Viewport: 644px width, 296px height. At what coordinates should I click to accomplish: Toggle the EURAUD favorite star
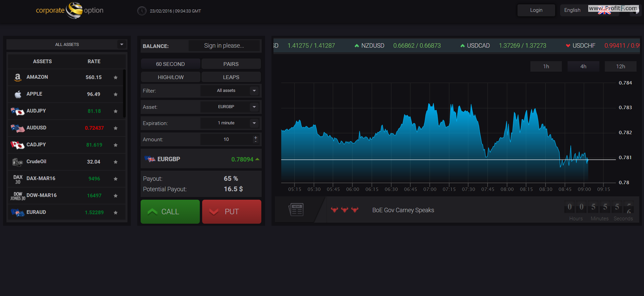(x=116, y=213)
